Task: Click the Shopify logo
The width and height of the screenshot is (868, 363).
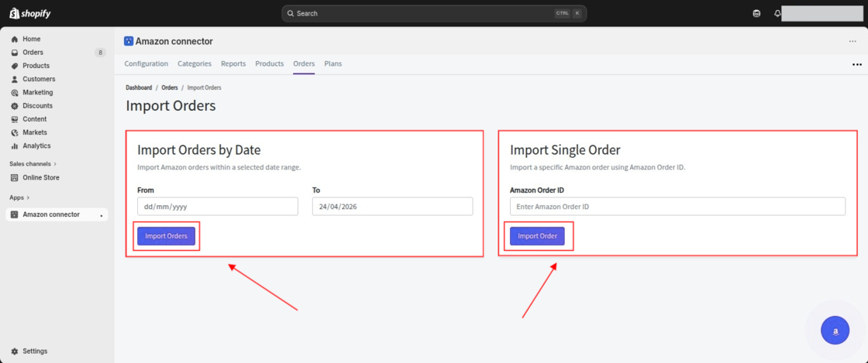Action: coord(30,13)
